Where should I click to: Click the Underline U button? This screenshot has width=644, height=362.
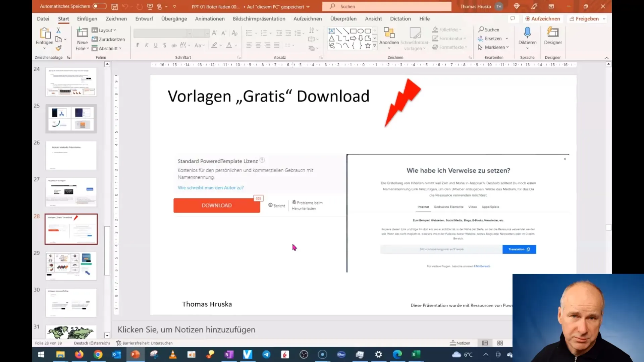click(156, 45)
